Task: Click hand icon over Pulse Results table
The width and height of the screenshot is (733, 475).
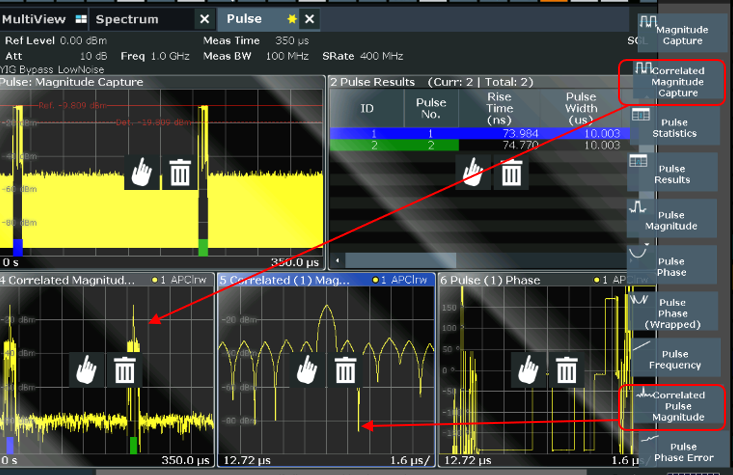Action: (x=473, y=173)
